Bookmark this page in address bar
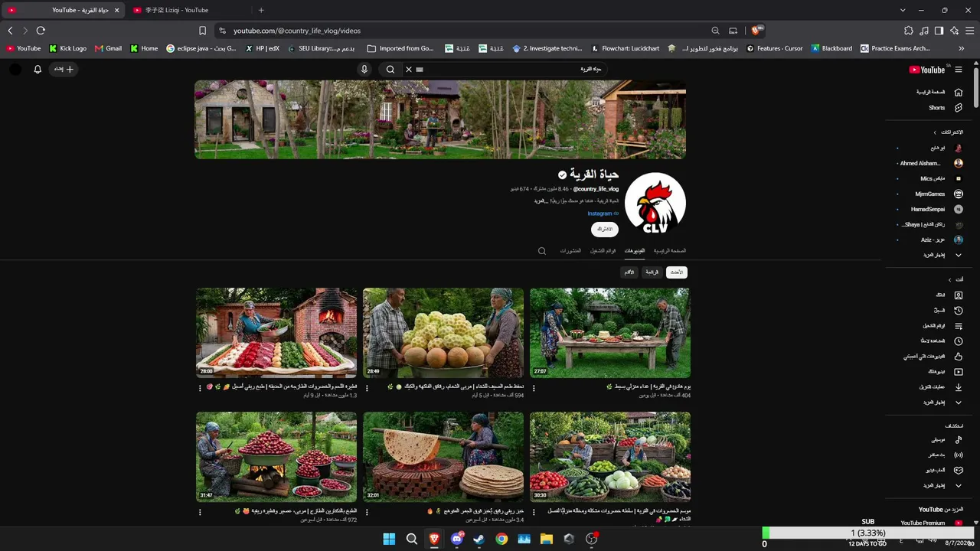The image size is (980, 551). 202,31
